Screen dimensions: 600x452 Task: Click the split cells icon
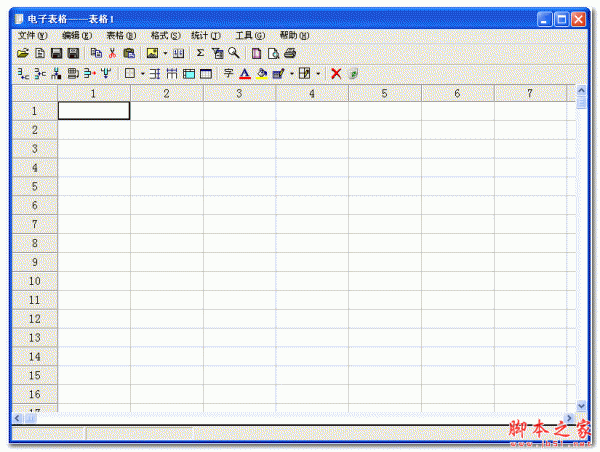point(178,53)
